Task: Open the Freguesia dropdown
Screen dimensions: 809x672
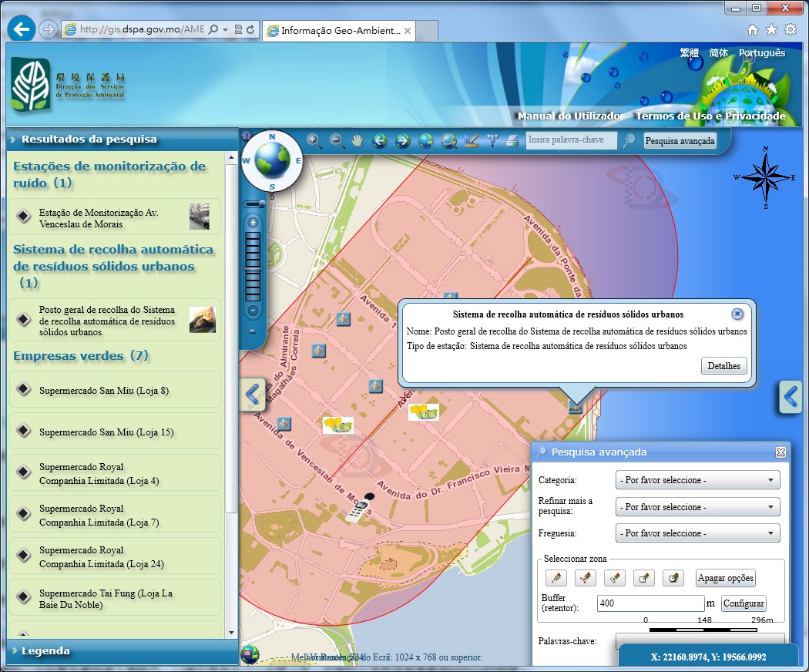Action: (697, 533)
